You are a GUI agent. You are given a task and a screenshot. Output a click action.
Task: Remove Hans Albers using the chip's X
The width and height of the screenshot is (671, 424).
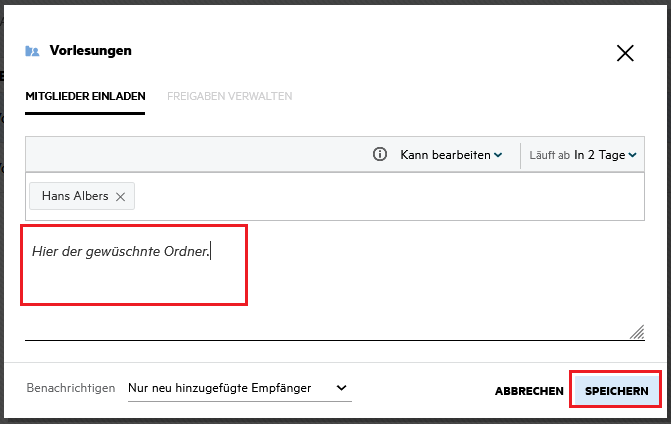click(121, 197)
